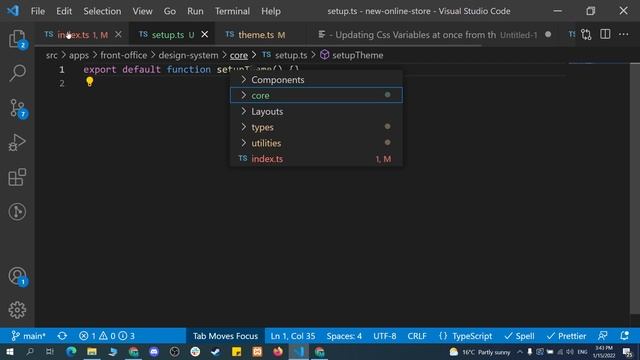Open File Explorer from taskbar
Viewport: 640px width, 360px height.
click(x=92, y=351)
